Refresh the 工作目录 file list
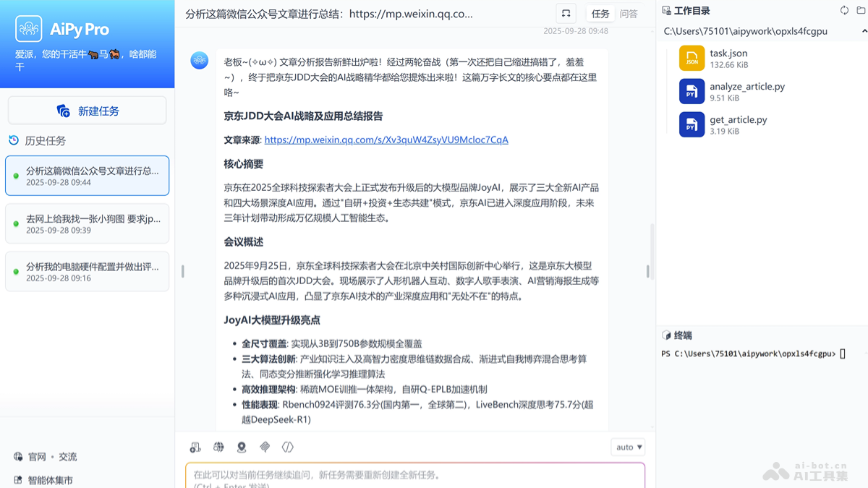 coord(844,11)
